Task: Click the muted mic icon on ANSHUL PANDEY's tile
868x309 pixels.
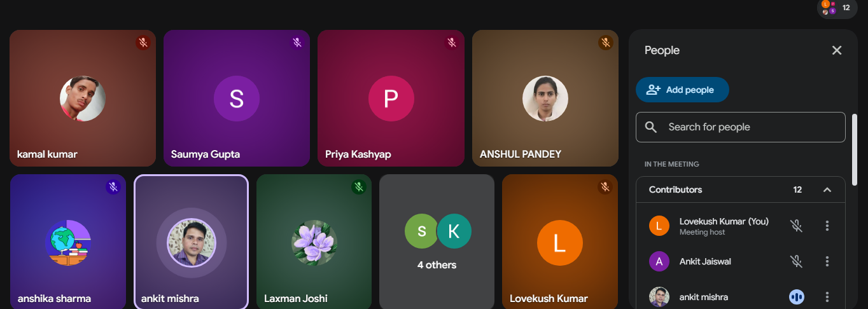Action: [605, 43]
